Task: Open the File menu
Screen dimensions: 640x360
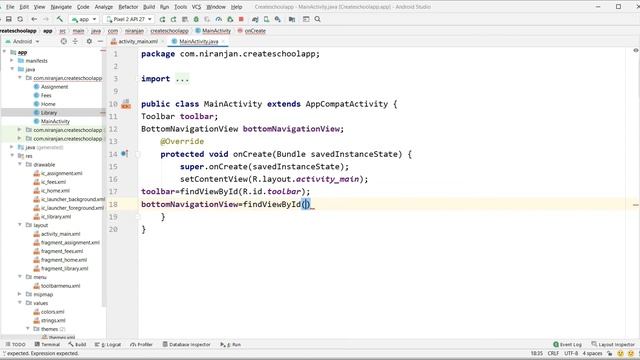Action: tap(10, 7)
